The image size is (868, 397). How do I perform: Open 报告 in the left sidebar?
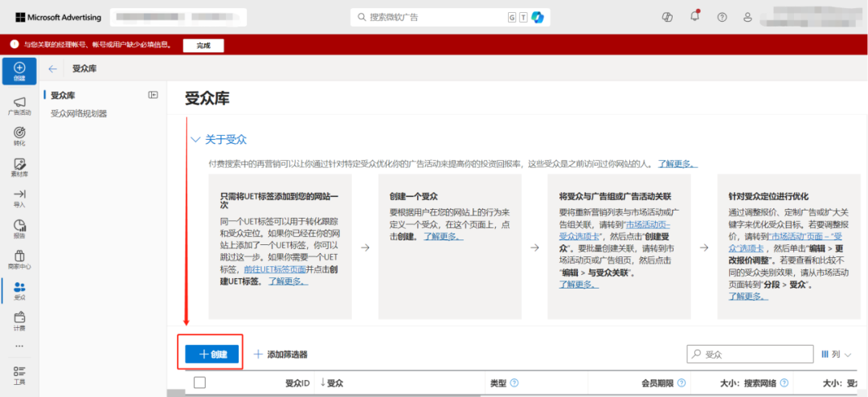tap(19, 229)
